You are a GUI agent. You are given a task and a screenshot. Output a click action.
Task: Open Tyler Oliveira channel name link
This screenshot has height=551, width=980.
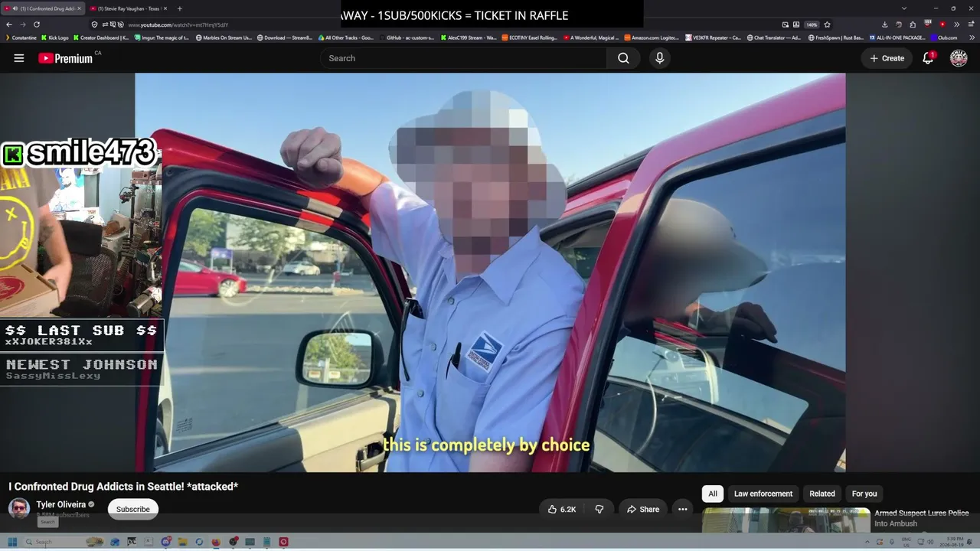pyautogui.click(x=60, y=504)
